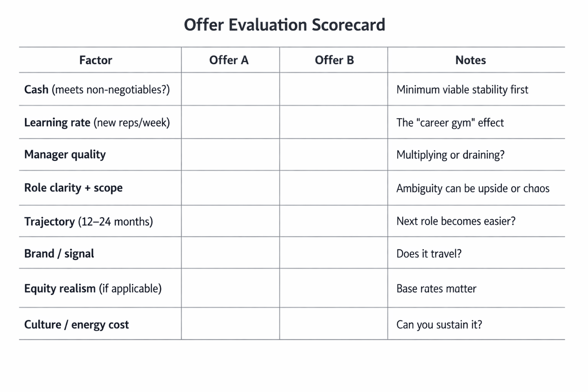
Task: Click the empty Offer A cell for Cash
Action: tap(230, 89)
